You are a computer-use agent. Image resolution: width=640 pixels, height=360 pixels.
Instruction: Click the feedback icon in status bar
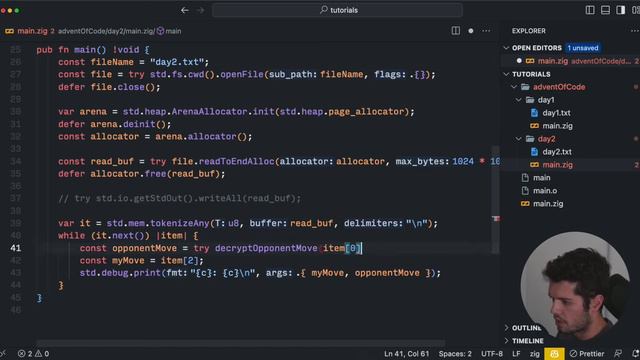(x=618, y=353)
